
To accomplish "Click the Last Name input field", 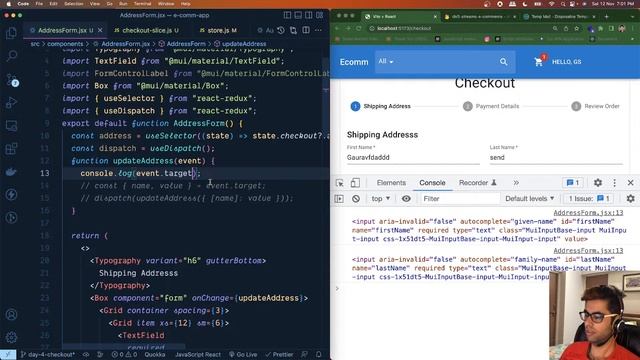I will click(556, 158).
